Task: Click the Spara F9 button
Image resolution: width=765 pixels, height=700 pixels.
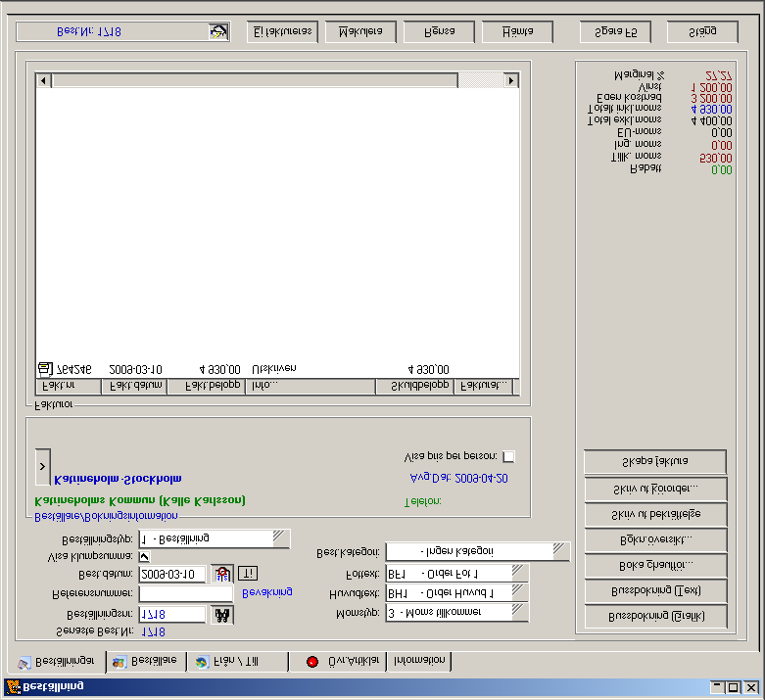Action: click(616, 32)
